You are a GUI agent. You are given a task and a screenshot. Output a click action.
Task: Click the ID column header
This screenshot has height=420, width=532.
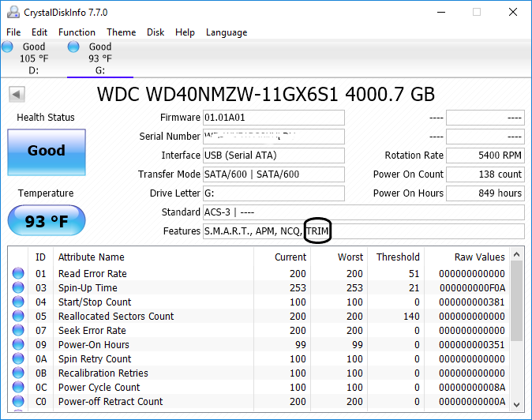click(40, 257)
